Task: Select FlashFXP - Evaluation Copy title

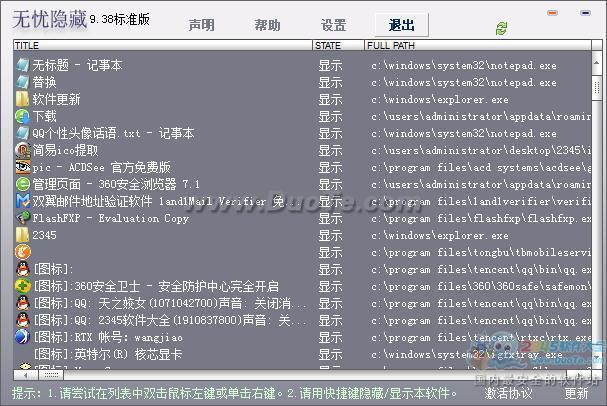Action: (111, 218)
